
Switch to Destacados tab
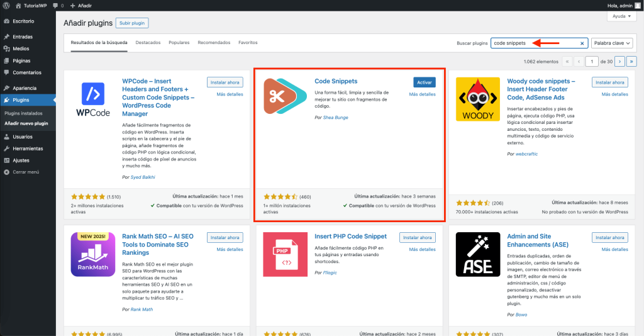click(x=148, y=43)
